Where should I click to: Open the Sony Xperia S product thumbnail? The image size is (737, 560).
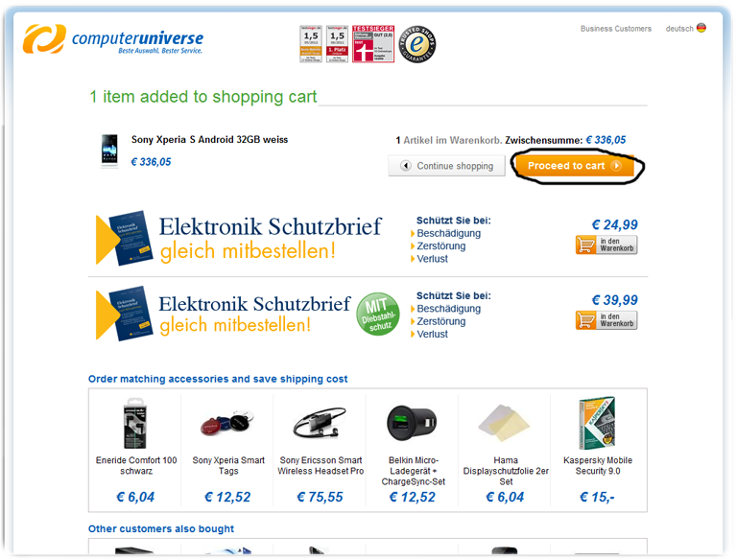(x=109, y=151)
